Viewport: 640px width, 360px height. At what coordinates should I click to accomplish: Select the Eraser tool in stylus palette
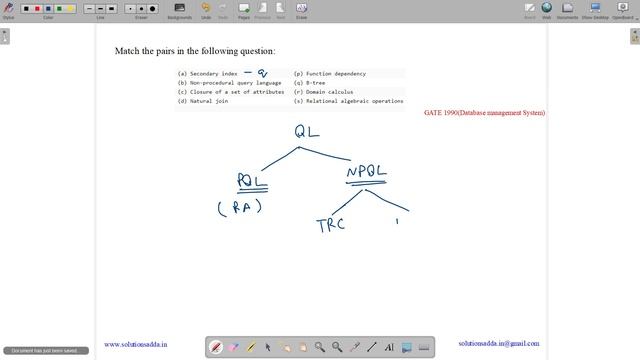pos(233,347)
